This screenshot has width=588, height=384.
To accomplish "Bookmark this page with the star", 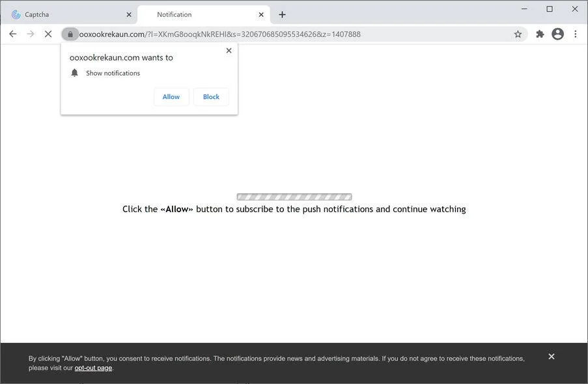I will [518, 34].
